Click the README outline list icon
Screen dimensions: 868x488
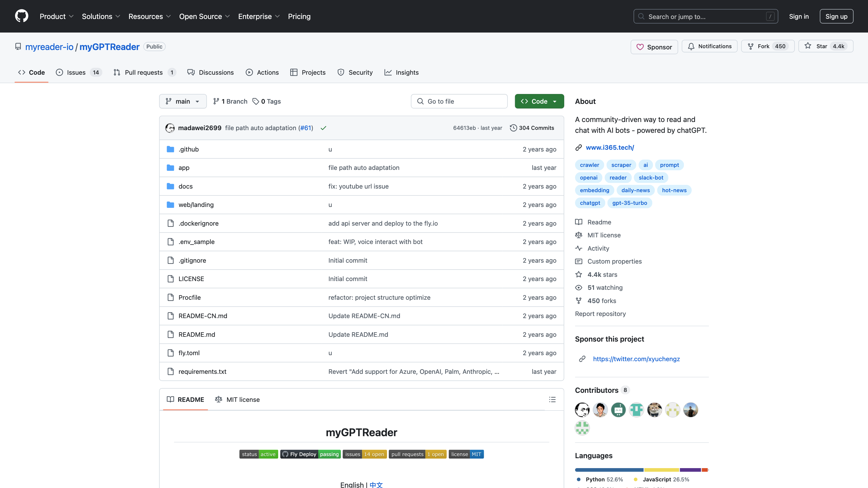[x=552, y=399]
